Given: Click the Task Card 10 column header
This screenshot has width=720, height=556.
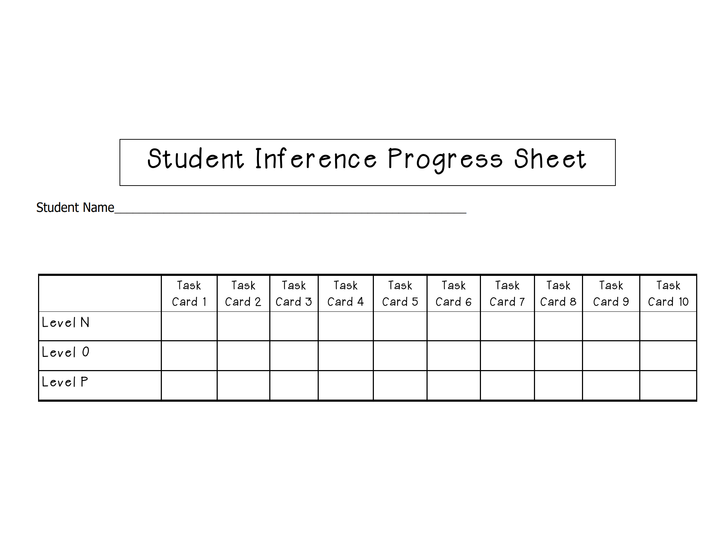Looking at the screenshot, I should [x=668, y=293].
